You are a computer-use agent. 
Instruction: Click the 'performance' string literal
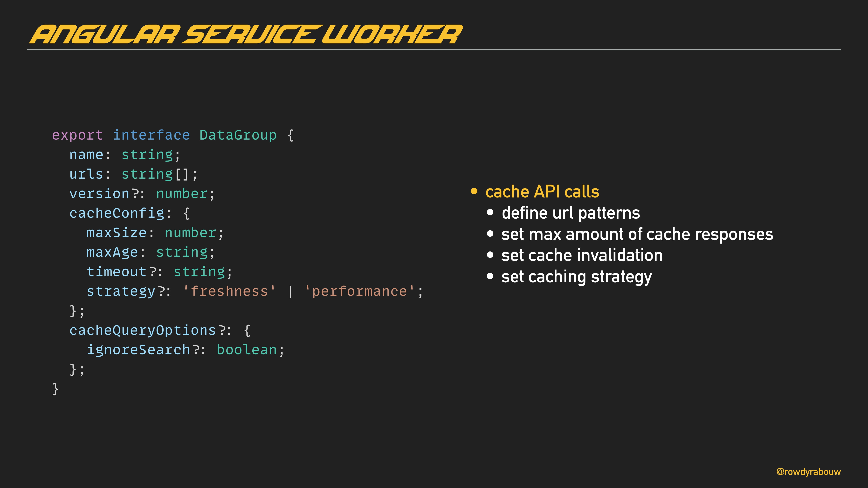[359, 291]
